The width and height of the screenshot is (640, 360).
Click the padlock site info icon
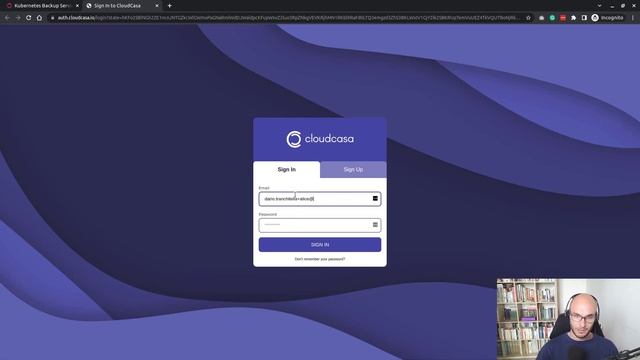[52, 18]
